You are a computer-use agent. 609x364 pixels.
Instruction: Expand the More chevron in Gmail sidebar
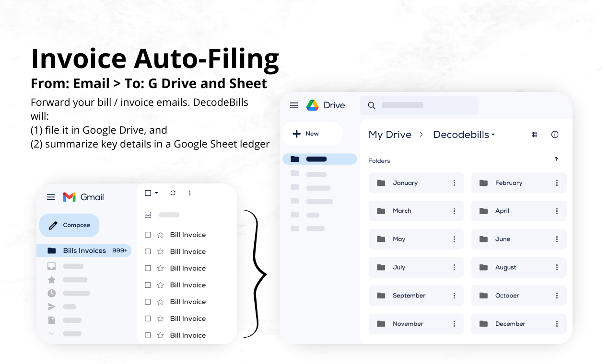point(51,333)
